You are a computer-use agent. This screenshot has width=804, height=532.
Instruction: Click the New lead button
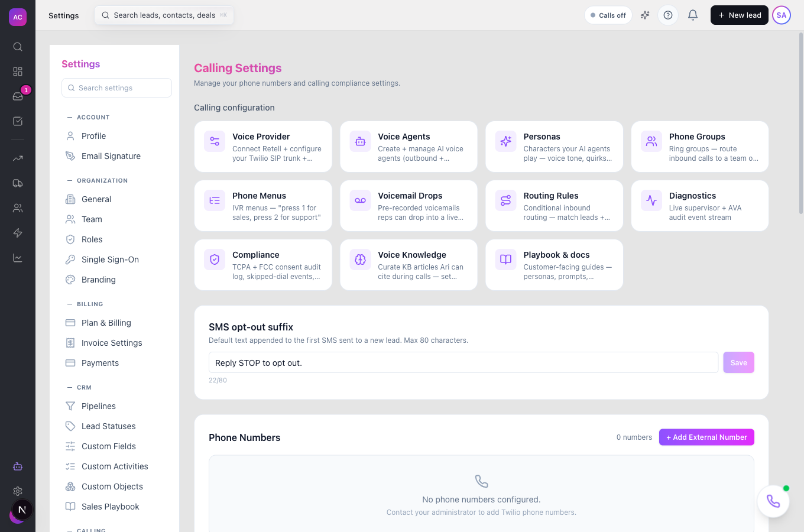739,15
